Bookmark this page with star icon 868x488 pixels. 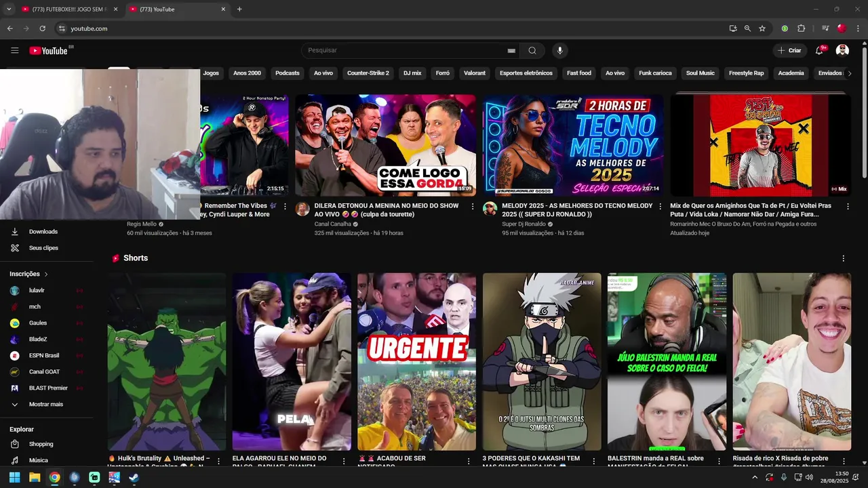tap(762, 28)
